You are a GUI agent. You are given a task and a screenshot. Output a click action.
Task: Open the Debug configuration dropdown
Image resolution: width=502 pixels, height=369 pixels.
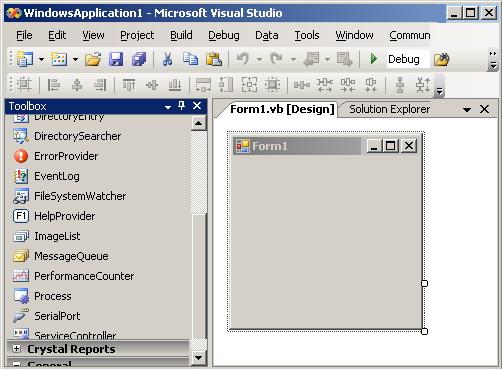pos(408,59)
